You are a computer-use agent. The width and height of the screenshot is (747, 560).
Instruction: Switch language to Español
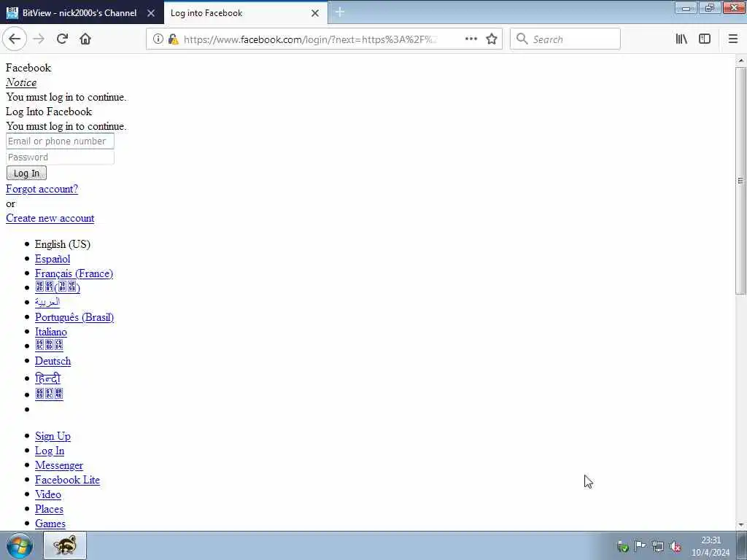tap(53, 259)
